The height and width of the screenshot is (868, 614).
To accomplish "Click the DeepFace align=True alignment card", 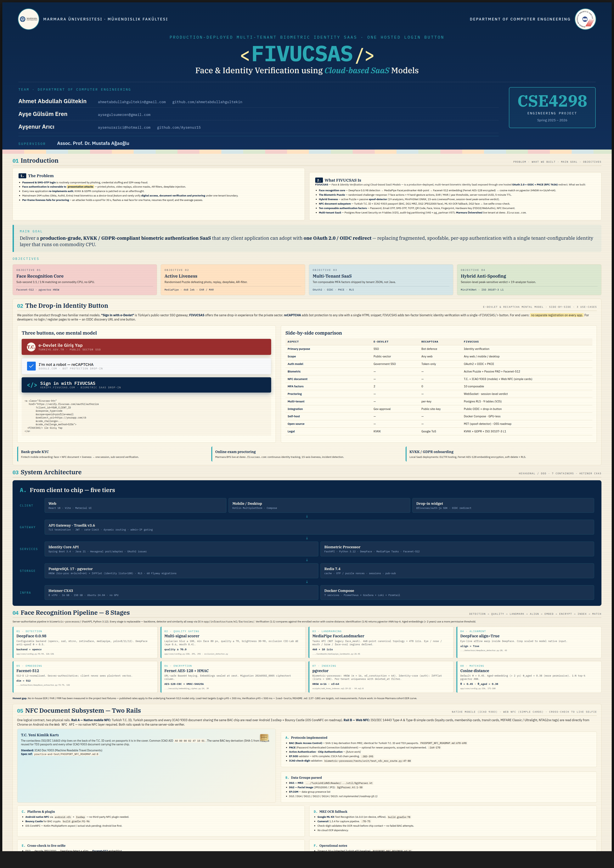I will pos(529,642).
